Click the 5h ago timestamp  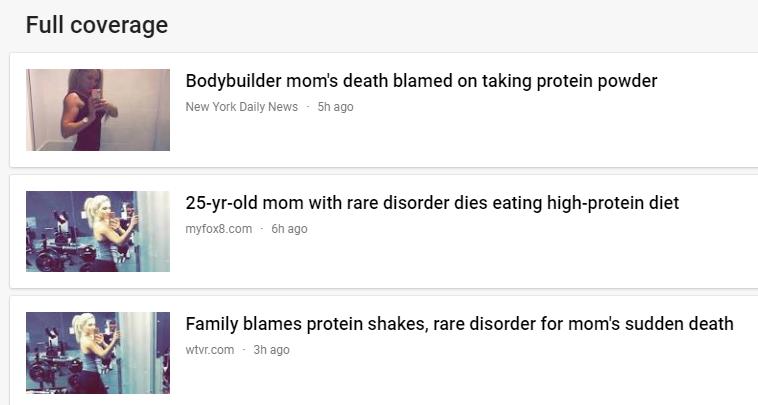[x=335, y=107]
